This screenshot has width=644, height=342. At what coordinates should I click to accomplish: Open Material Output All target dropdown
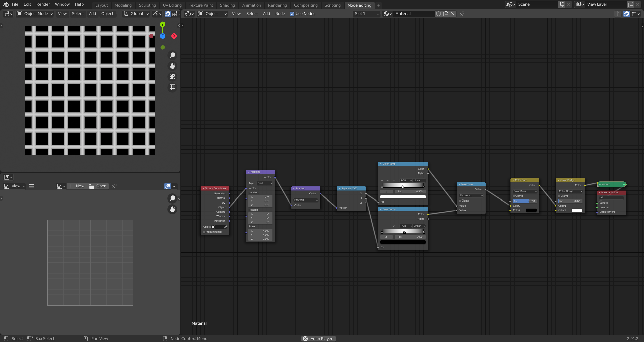pos(611,198)
